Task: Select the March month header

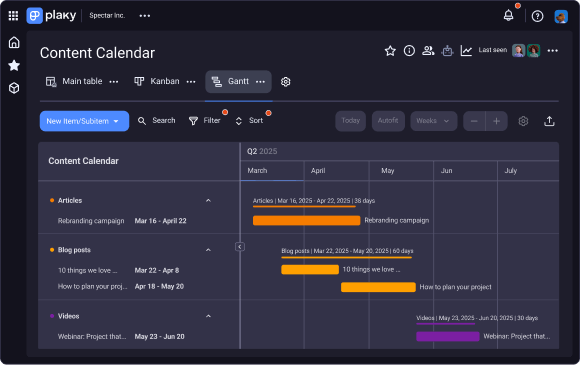Action: [272, 171]
